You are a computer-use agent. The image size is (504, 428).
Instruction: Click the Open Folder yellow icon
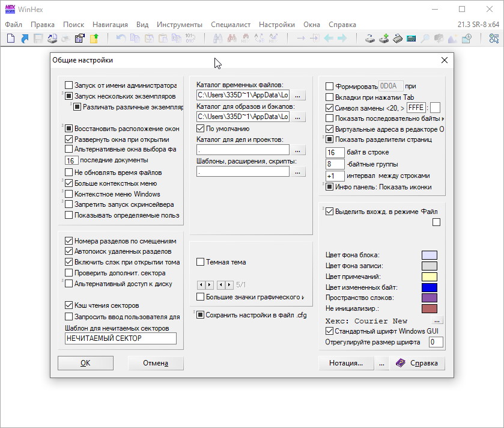click(x=94, y=38)
